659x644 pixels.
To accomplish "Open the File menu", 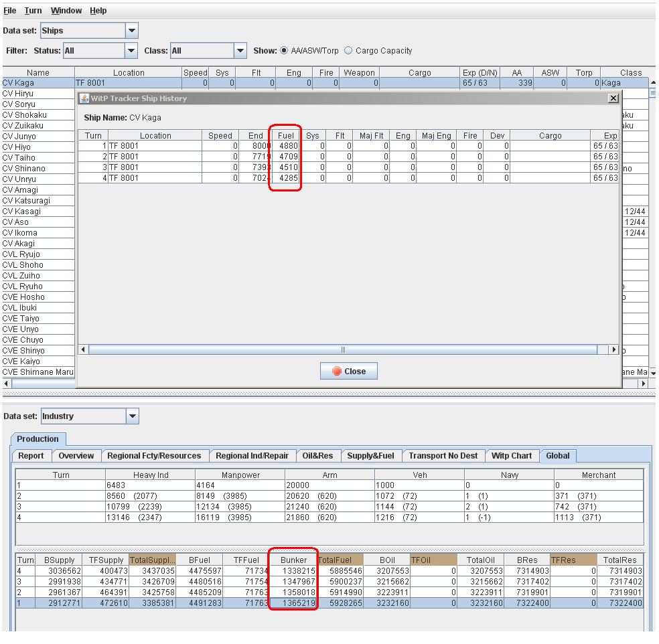I will click(9, 11).
